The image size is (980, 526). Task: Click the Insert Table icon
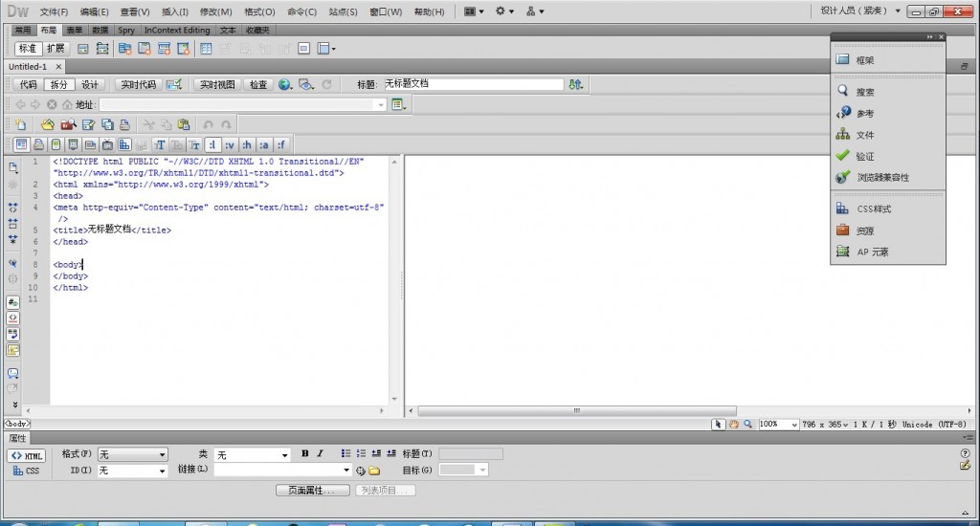pyautogui.click(x=206, y=48)
